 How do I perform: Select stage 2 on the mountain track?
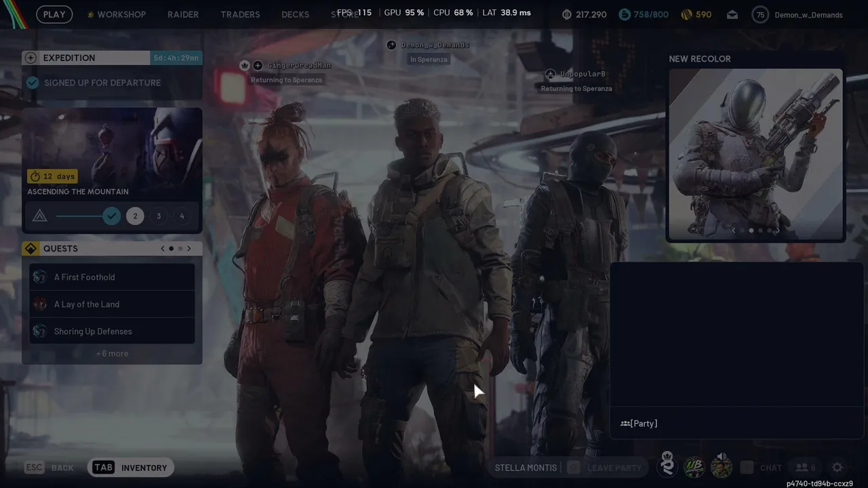(135, 216)
